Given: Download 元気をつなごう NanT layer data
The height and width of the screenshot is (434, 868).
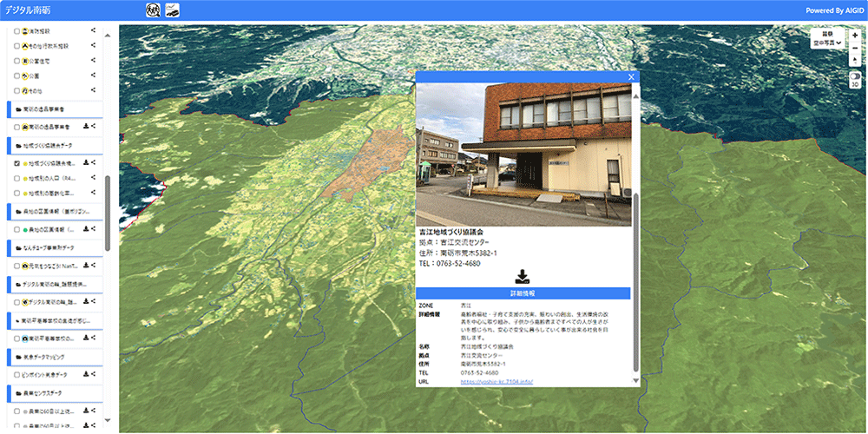Looking at the screenshot, I should [86, 266].
